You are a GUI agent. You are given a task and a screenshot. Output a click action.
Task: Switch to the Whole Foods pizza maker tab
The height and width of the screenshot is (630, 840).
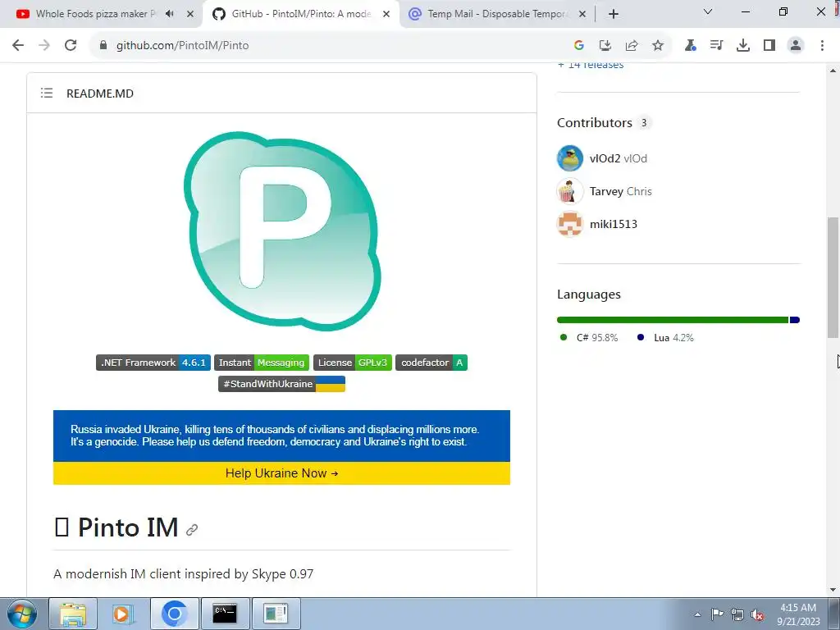coord(95,14)
